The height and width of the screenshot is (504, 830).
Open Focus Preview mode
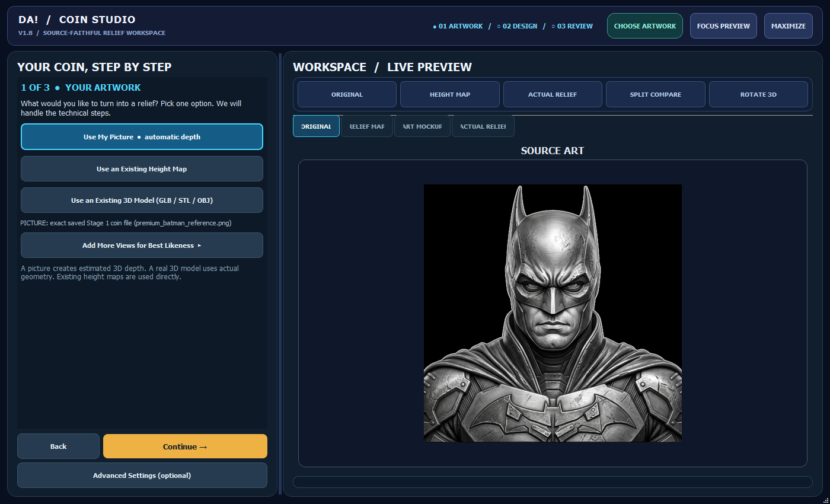(x=723, y=26)
